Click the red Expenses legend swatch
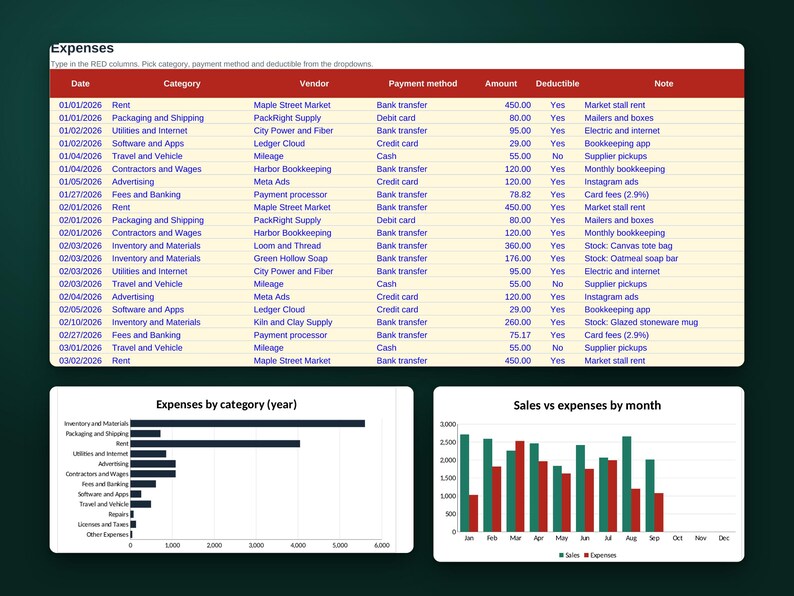The image size is (794, 596). pyautogui.click(x=586, y=555)
